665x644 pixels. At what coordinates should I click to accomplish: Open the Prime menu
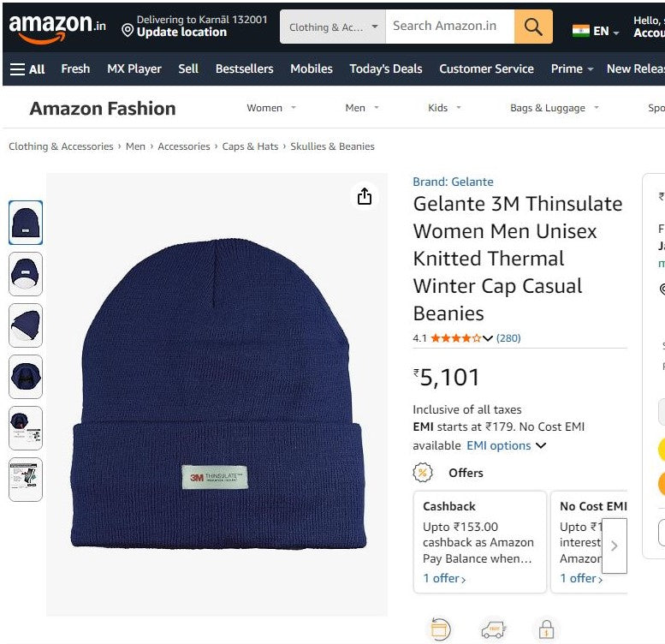pyautogui.click(x=572, y=69)
